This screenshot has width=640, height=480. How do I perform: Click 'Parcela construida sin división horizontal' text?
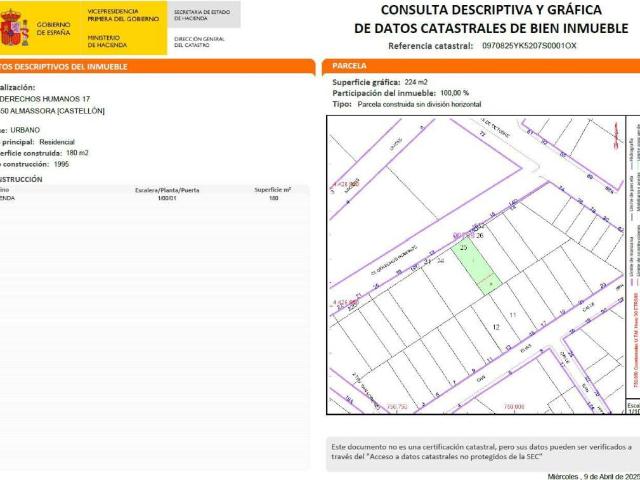tap(419, 104)
